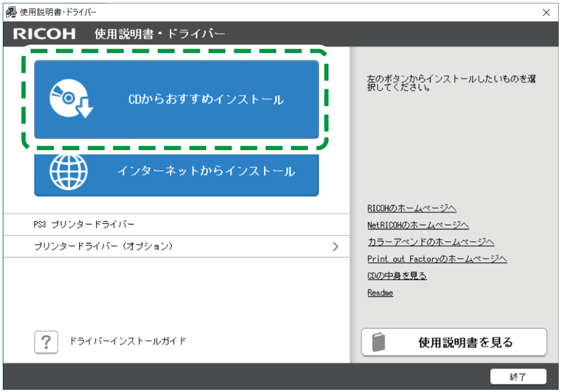Click the 終了 button to exit
Screen dimensions: 561x392
[x=520, y=376]
